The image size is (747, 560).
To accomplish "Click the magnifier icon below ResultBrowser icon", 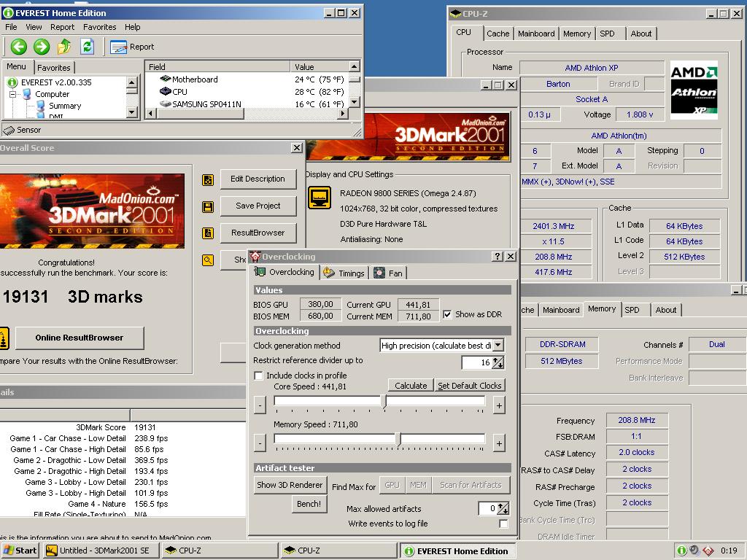I will 208,260.
